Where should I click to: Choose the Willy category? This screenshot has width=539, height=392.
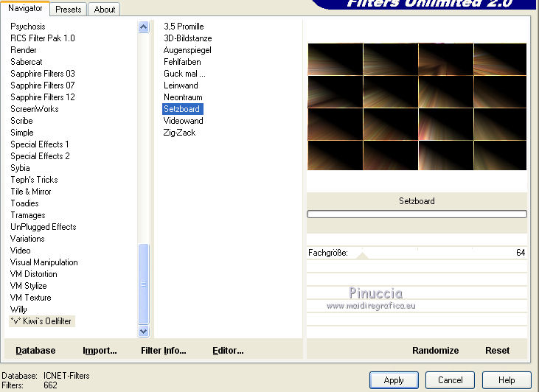18,309
